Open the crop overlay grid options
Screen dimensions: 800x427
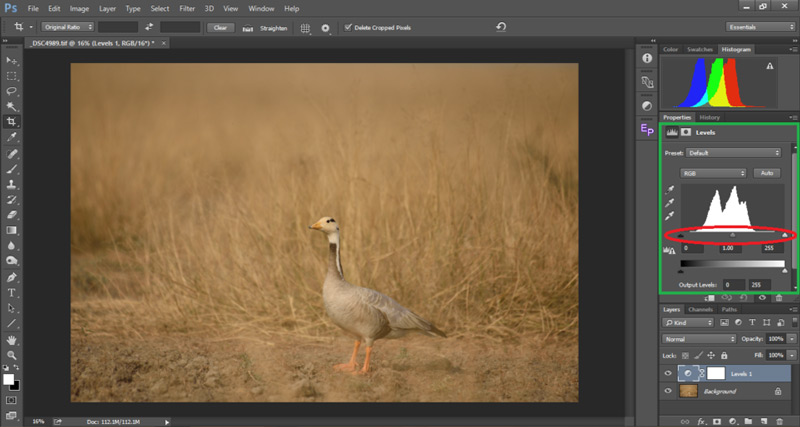pos(305,28)
